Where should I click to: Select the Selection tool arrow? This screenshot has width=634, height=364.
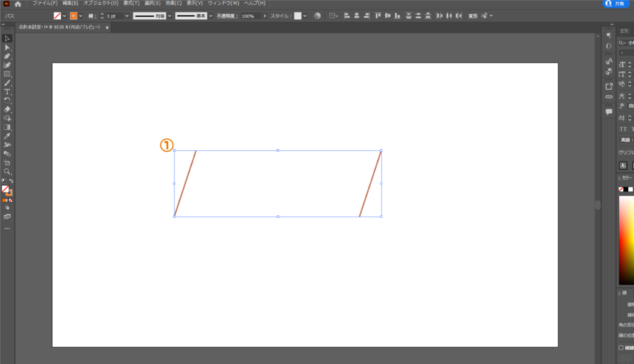(x=7, y=38)
